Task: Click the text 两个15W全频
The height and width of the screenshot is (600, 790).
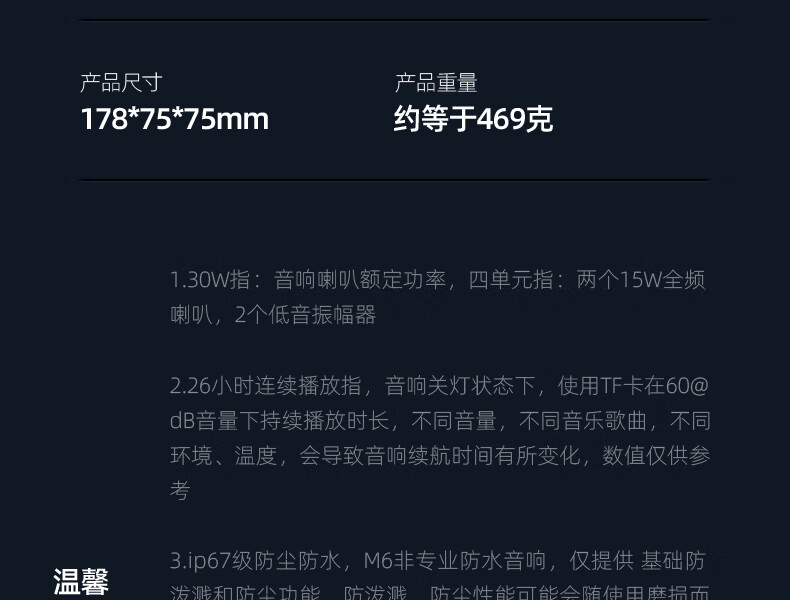Action: [x=640, y=280]
